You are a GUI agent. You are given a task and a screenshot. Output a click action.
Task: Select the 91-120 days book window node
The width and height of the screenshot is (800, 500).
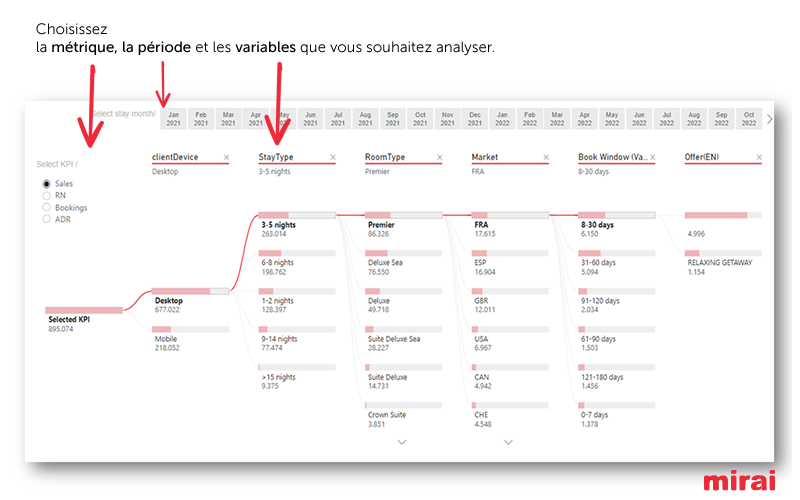(x=617, y=291)
